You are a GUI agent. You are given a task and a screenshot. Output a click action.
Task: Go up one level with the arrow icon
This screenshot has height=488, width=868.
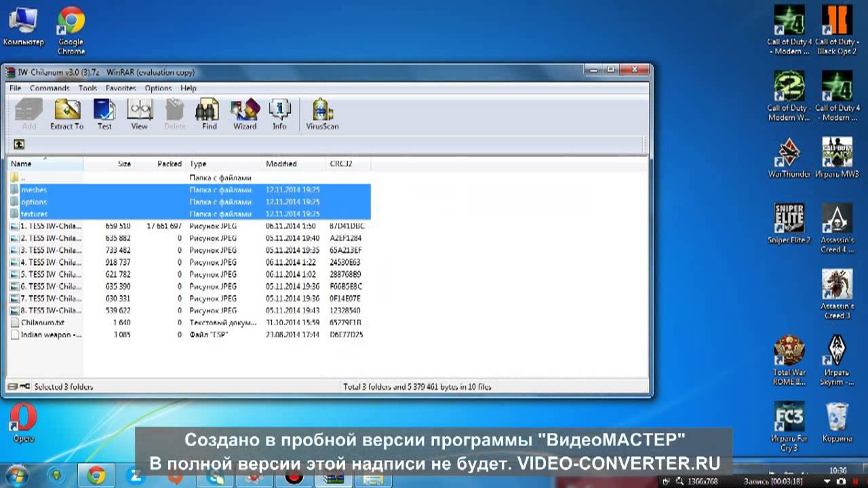tap(19, 144)
